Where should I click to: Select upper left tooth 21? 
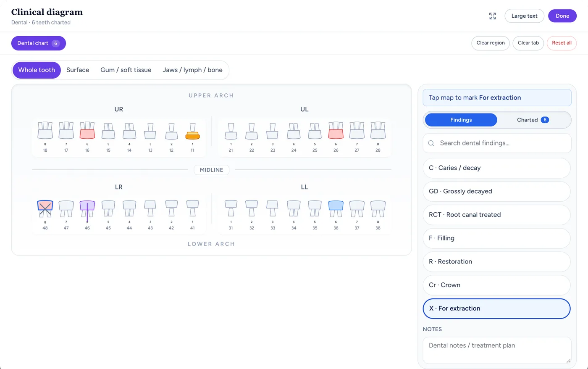(231, 132)
